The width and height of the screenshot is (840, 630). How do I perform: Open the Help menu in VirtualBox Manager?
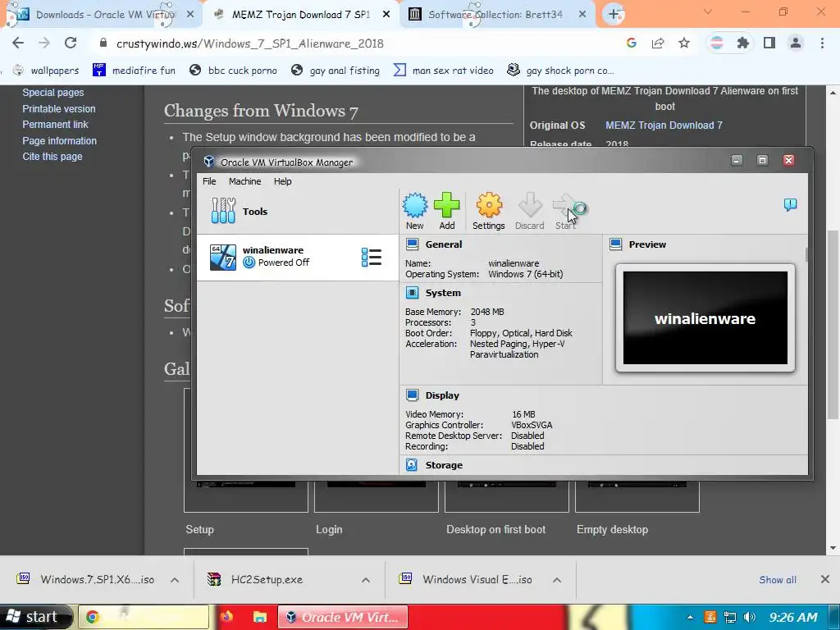283,181
